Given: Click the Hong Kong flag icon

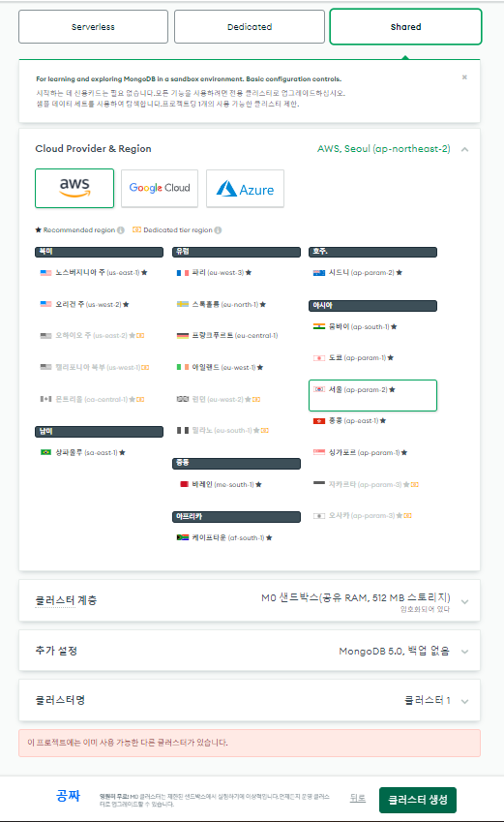Looking at the screenshot, I should coord(319,420).
